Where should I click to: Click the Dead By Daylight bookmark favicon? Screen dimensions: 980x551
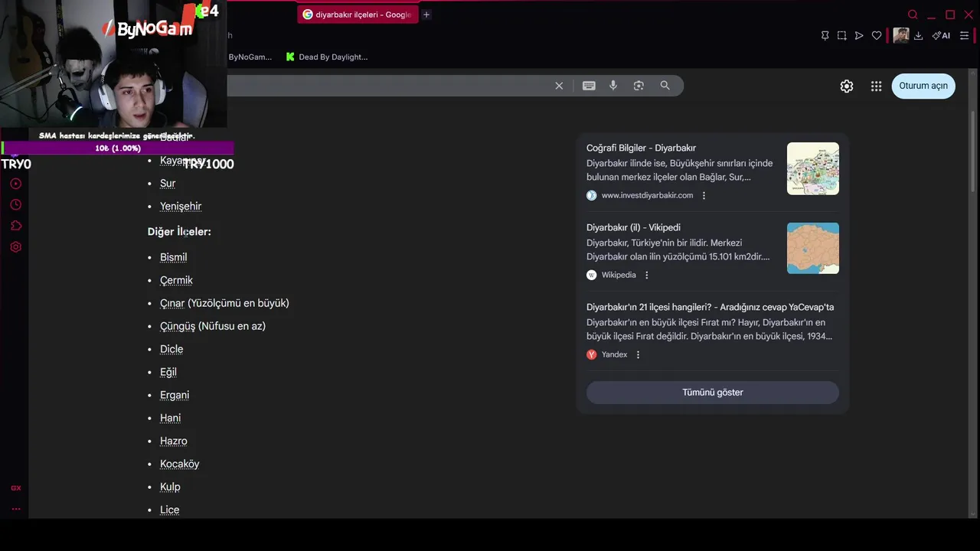coord(290,57)
